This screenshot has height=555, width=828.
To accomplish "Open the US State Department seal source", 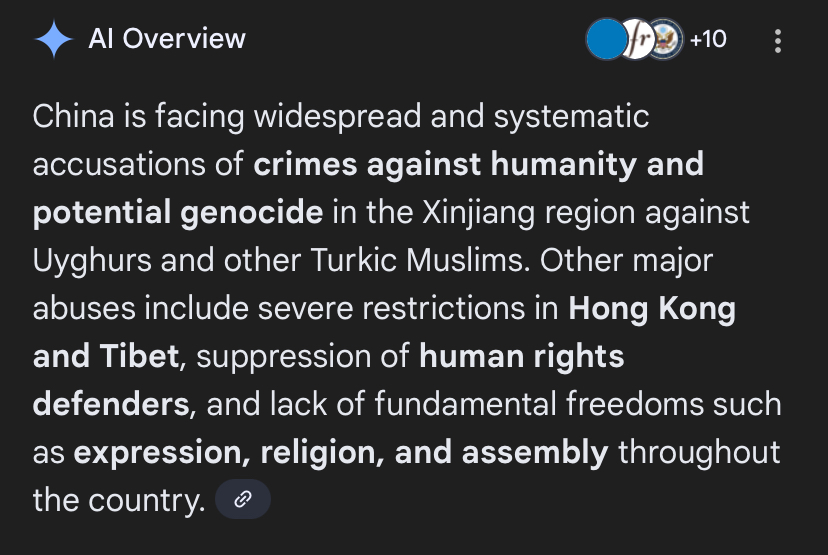I will coord(665,40).
